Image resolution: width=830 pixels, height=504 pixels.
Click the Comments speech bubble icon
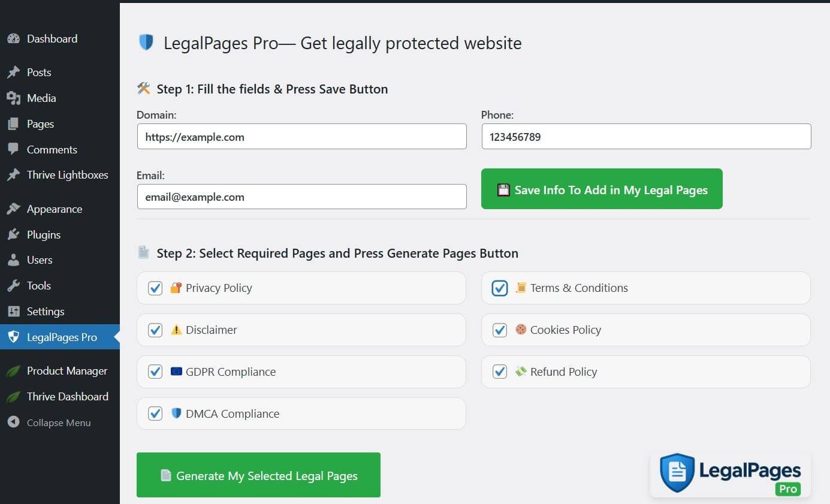click(14, 149)
